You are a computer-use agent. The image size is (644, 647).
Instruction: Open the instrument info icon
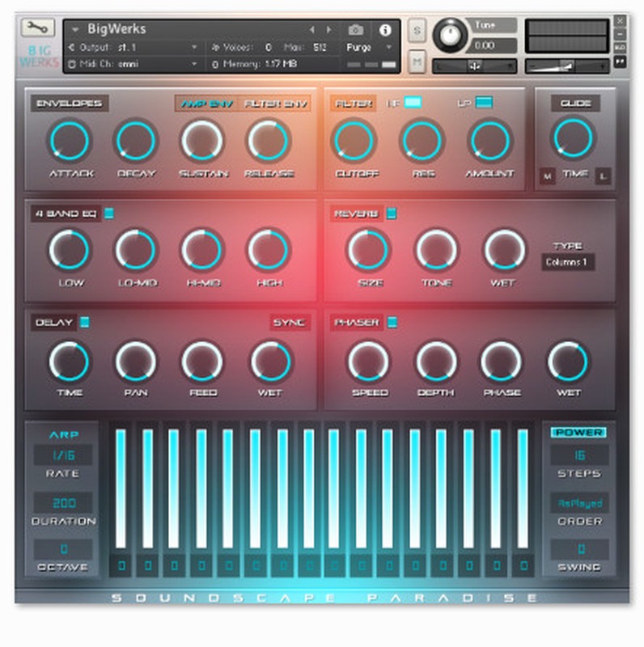point(385,30)
